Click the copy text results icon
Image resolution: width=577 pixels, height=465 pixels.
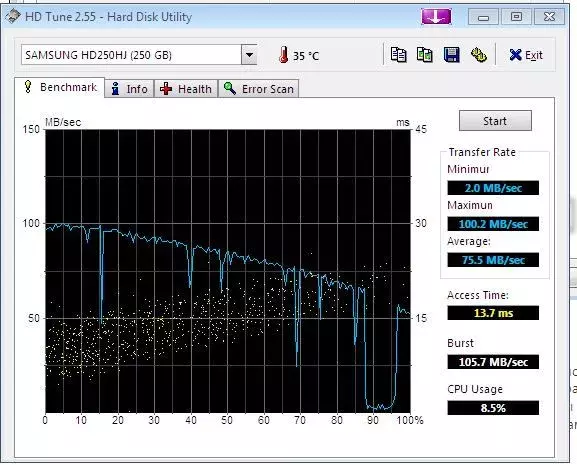tap(398, 55)
